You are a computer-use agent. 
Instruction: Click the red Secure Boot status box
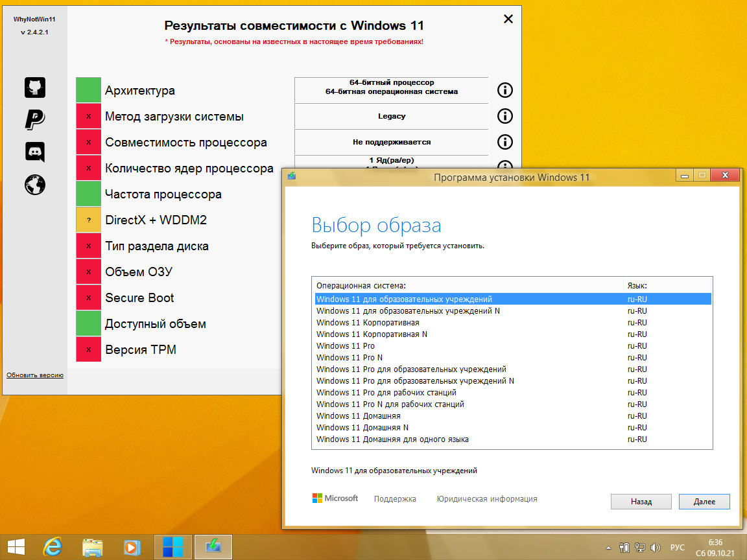click(x=88, y=297)
